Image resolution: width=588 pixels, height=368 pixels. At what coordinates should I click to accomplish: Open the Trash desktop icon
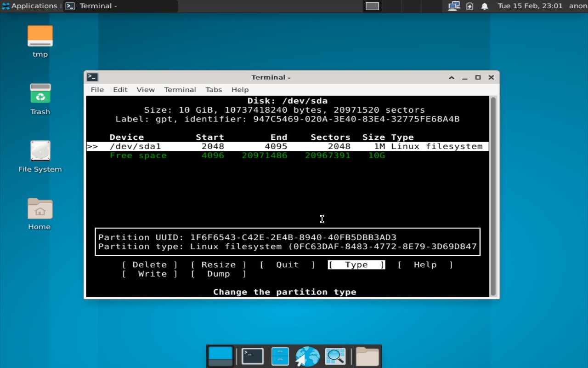[40, 99]
